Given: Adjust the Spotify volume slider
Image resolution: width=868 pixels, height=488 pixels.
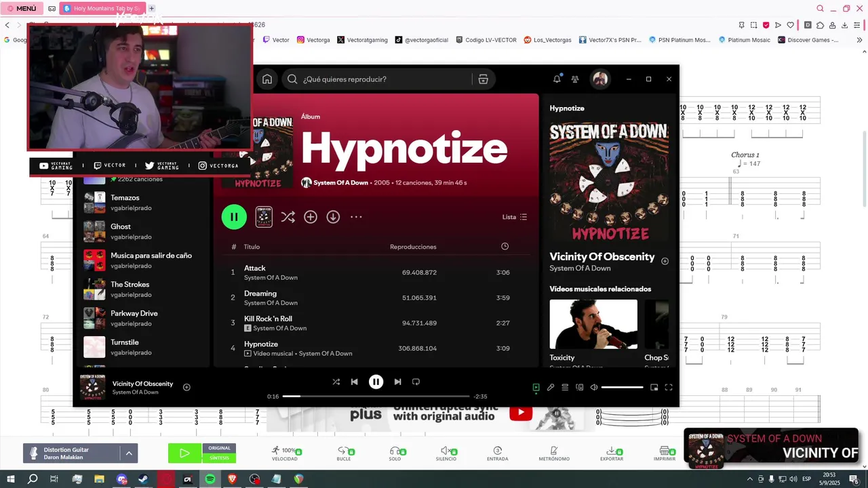Looking at the screenshot, I should 623,388.
